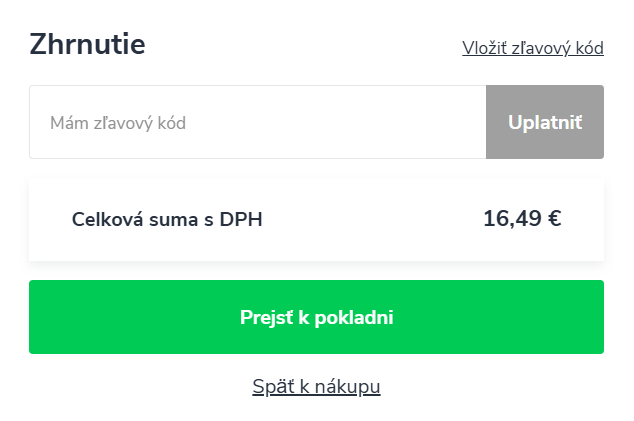This screenshot has width=634, height=421.
Task: Proceed to checkout via green button
Action: (x=316, y=318)
